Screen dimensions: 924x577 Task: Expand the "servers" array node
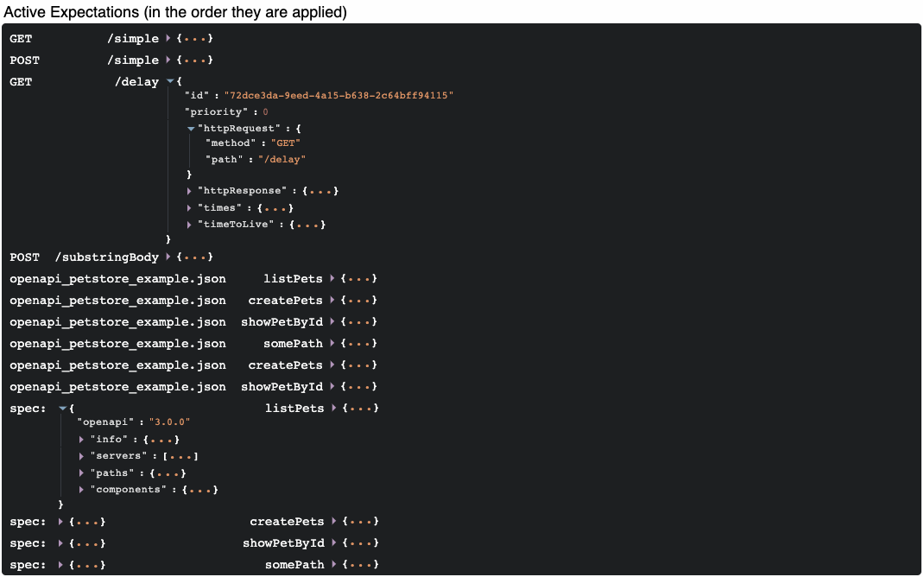point(81,456)
